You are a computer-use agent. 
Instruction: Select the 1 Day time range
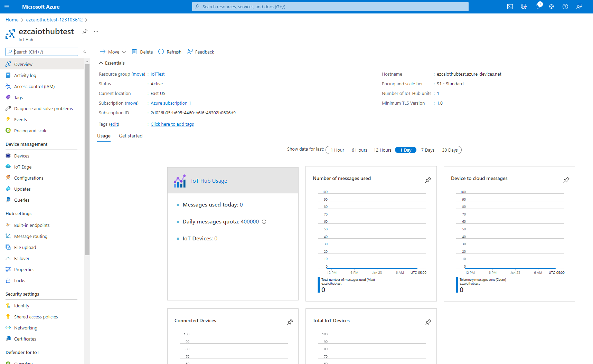406,150
